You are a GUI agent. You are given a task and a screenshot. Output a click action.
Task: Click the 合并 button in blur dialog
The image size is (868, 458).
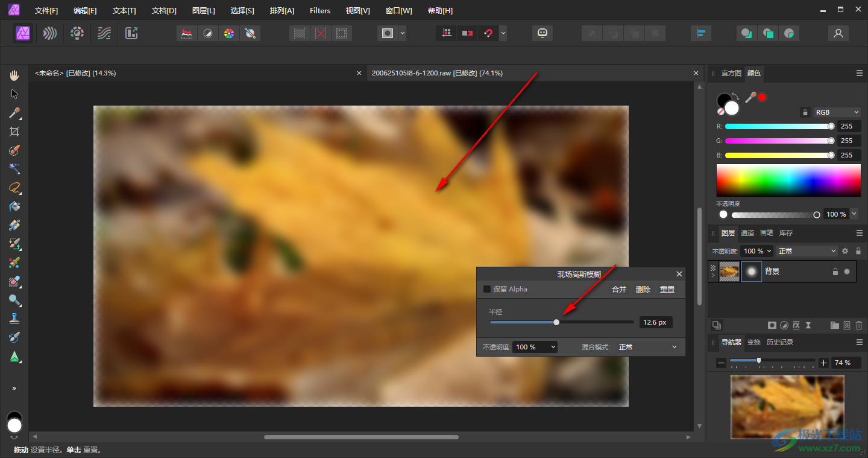click(x=619, y=289)
